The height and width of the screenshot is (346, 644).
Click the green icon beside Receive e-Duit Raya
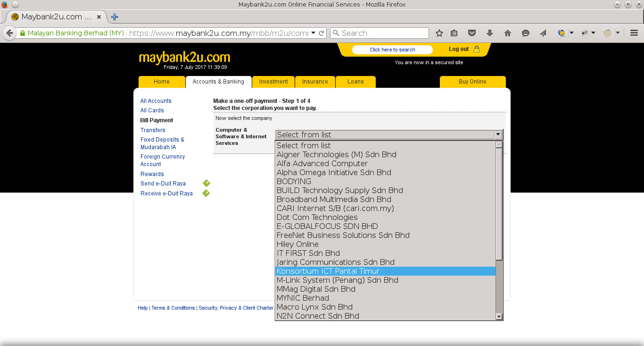click(206, 193)
